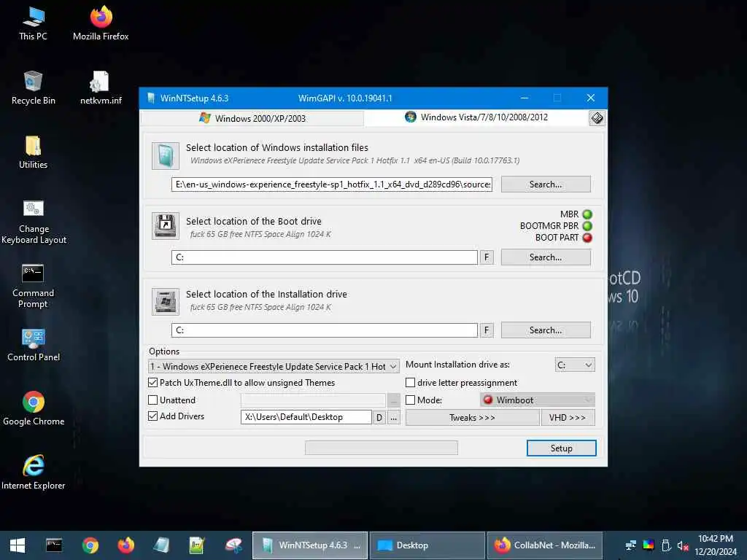Launch Chrome from the taskbar

click(x=90, y=545)
